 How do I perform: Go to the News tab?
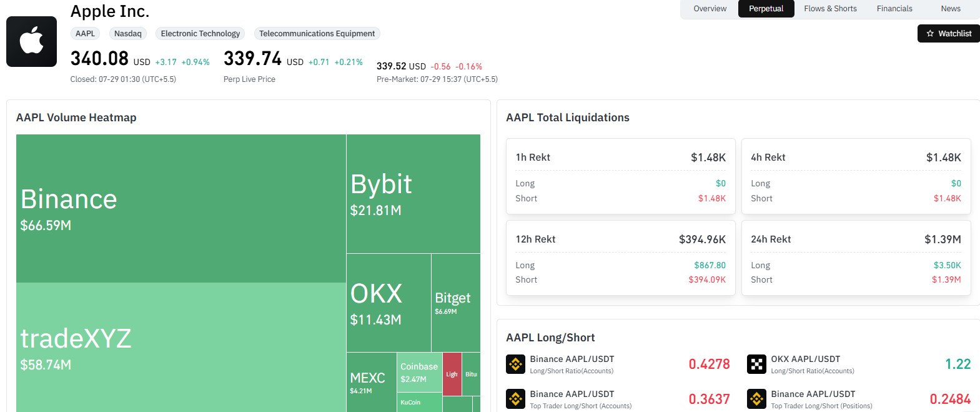[951, 9]
